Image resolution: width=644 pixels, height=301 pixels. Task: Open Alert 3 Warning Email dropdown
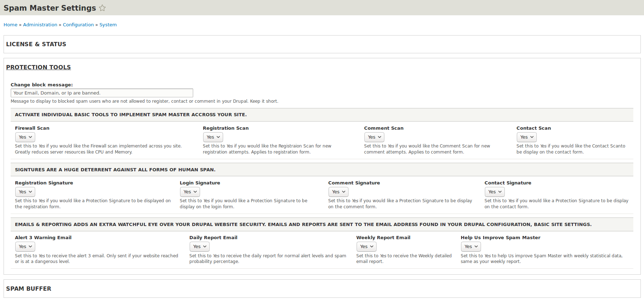(25, 246)
